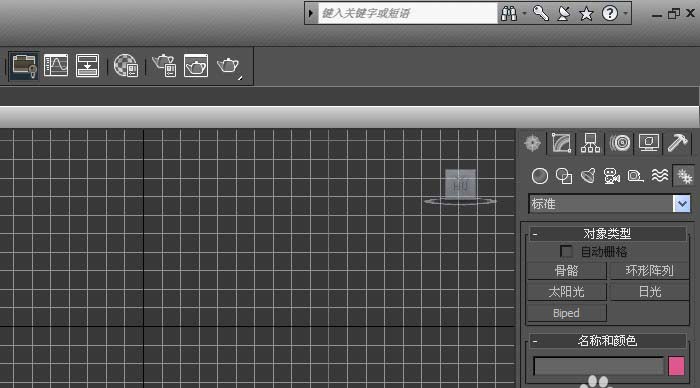The width and height of the screenshot is (700, 388).
Task: Switch to the Modify panel tab
Action: 562,143
